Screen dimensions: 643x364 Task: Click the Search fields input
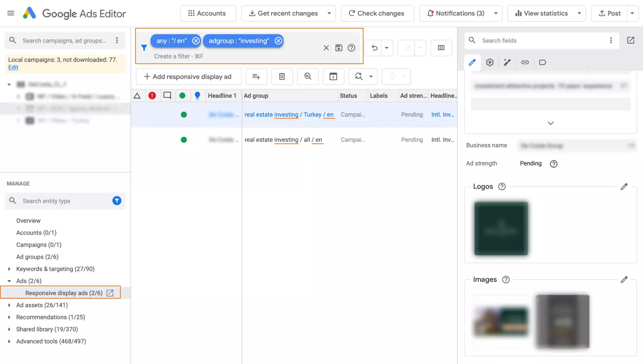[x=542, y=40]
